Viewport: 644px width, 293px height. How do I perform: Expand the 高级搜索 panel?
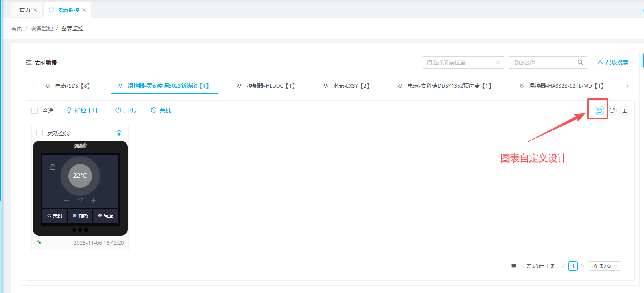pos(613,62)
